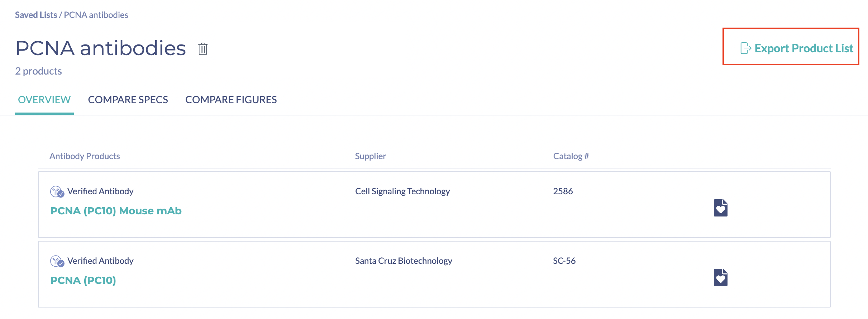This screenshot has width=868, height=319.
Task: Click the Export Product List button
Action: (797, 48)
